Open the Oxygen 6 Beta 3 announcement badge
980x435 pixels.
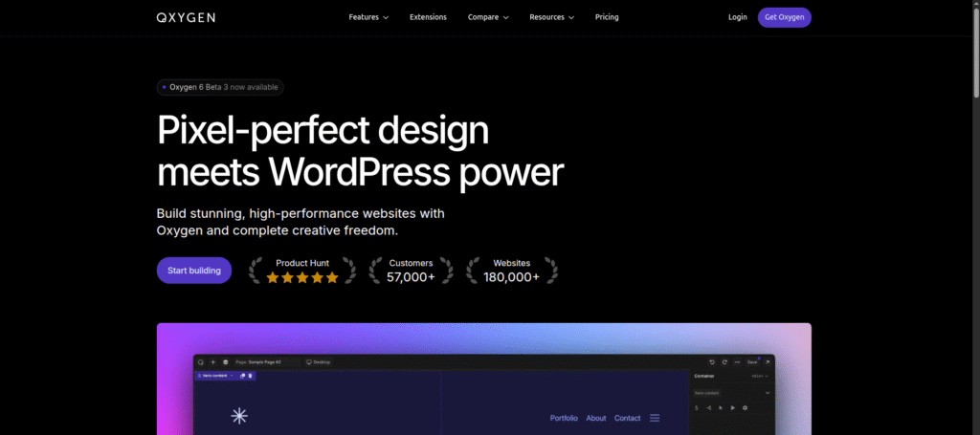(x=220, y=87)
